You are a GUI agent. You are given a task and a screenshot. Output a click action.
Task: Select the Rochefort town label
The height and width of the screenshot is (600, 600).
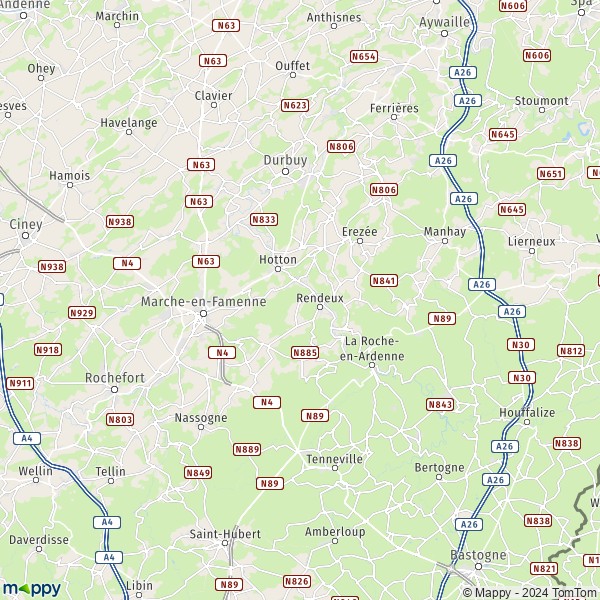point(115,378)
